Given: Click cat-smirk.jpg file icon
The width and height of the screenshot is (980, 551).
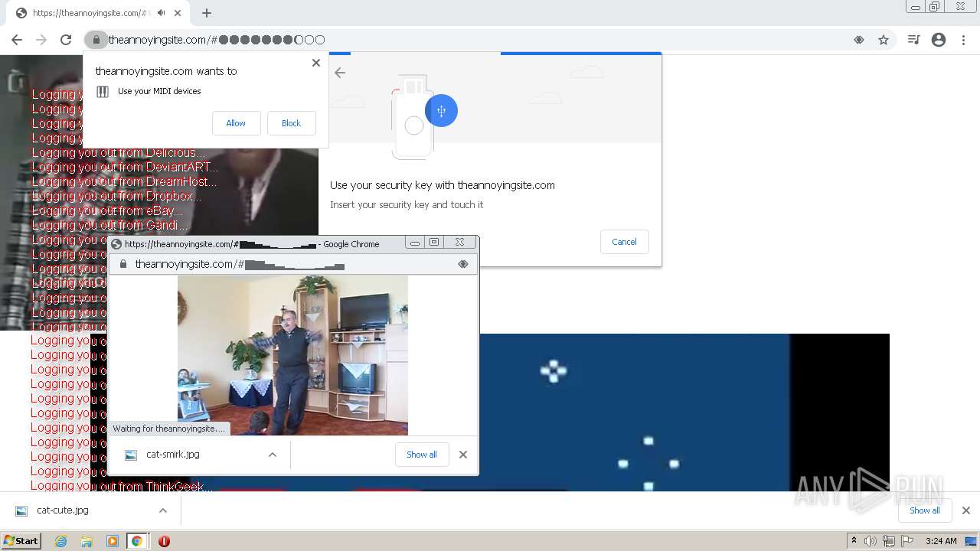Looking at the screenshot, I should (x=131, y=455).
